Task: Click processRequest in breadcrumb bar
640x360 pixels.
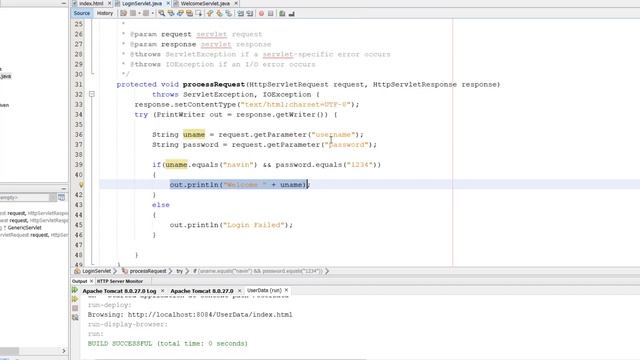Action: coord(148,271)
